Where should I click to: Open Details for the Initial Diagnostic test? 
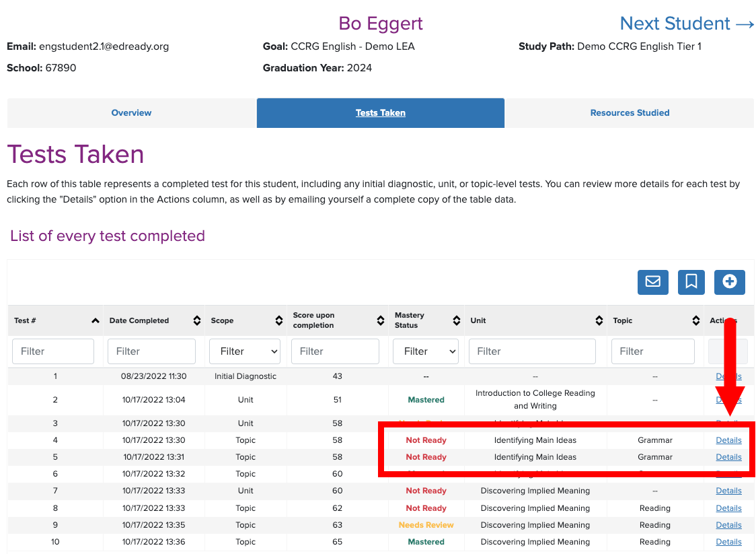728,376
